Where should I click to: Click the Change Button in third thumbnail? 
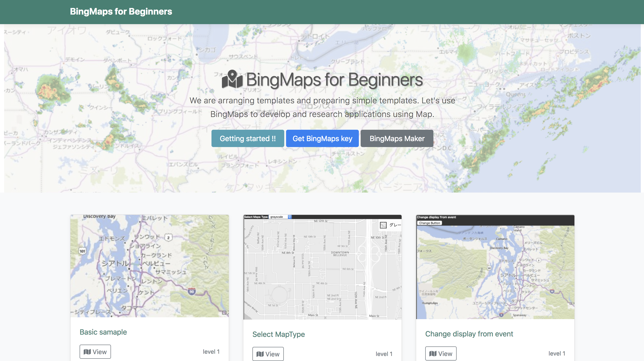click(x=429, y=223)
